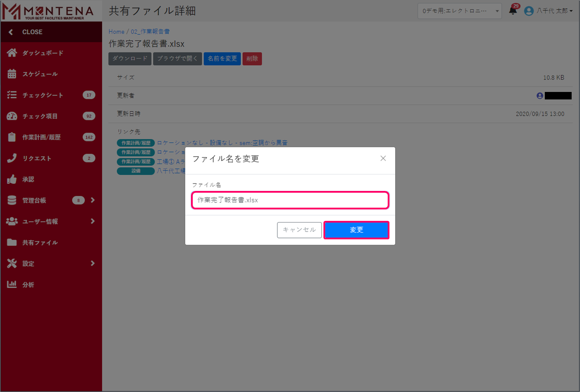Click the notification bell icon
The height and width of the screenshot is (392, 580).
513,11
